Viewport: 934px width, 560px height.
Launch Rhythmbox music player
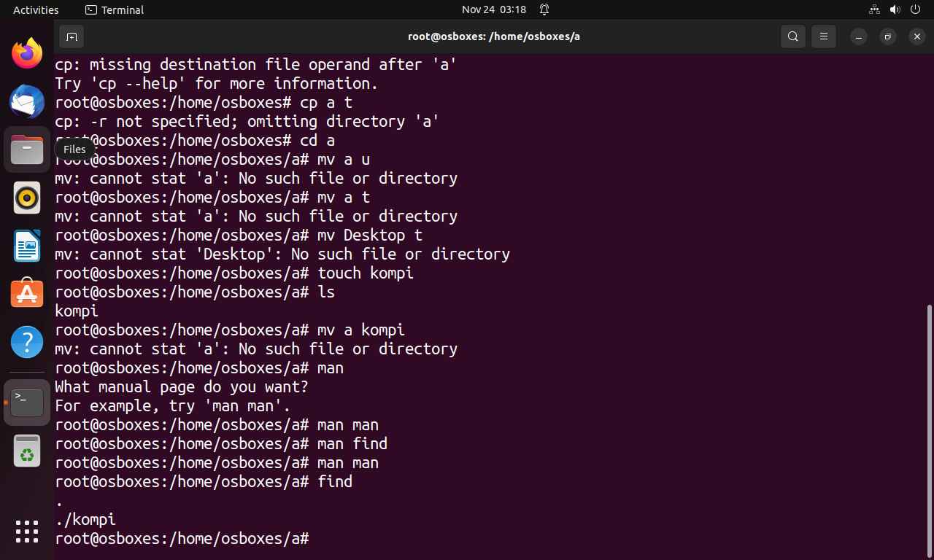point(27,198)
